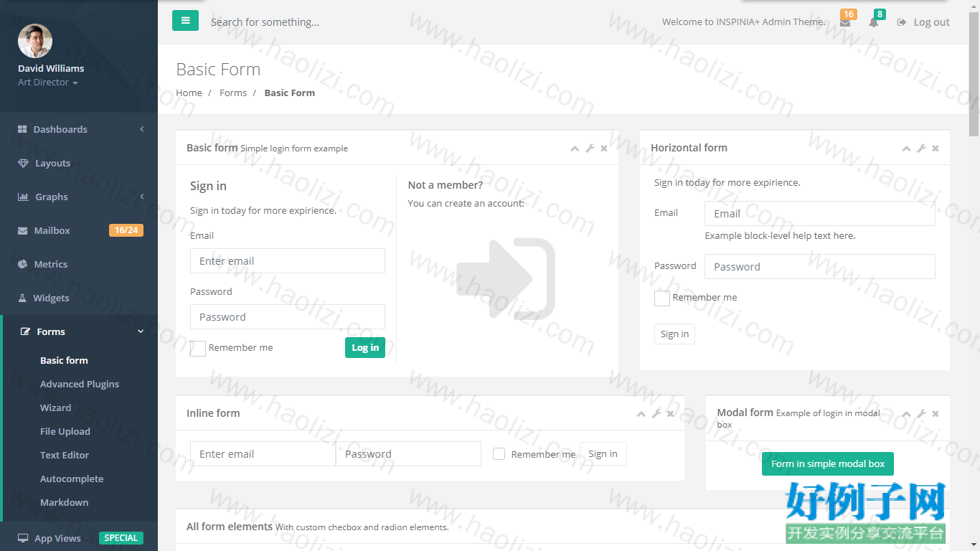
Task: Collapse the Modal form panel
Action: point(906,414)
